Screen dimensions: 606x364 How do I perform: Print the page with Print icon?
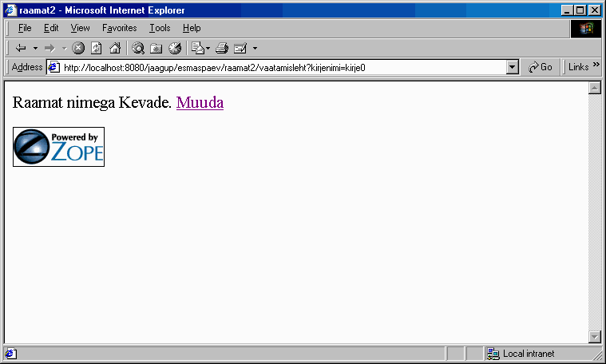pyautogui.click(x=222, y=48)
